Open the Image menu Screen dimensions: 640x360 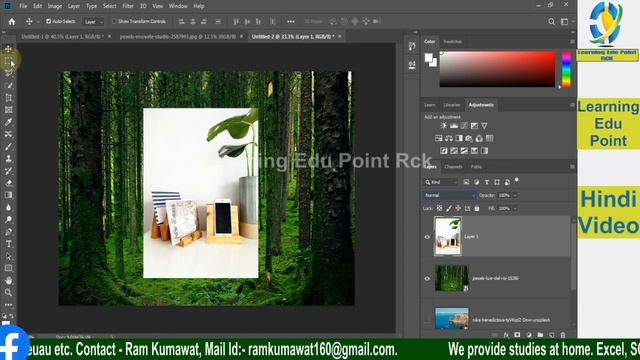pyautogui.click(x=55, y=6)
